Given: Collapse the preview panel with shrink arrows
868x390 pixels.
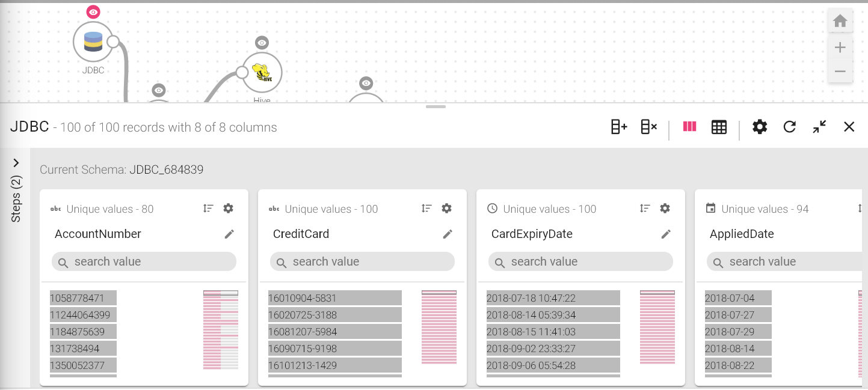Looking at the screenshot, I should [819, 127].
